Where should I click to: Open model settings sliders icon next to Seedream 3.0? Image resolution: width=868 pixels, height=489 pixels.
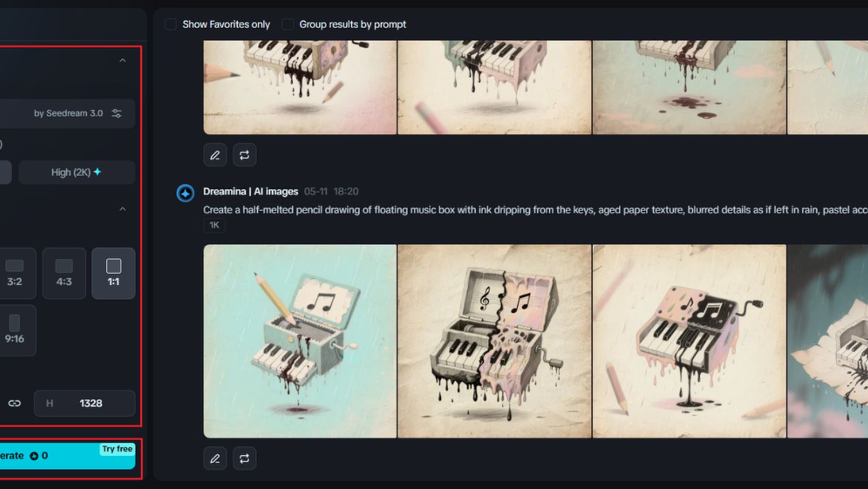tap(117, 113)
